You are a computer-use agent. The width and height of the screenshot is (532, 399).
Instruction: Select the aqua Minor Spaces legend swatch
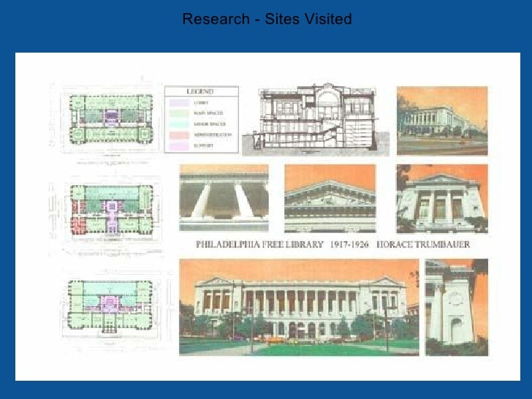[179, 124]
